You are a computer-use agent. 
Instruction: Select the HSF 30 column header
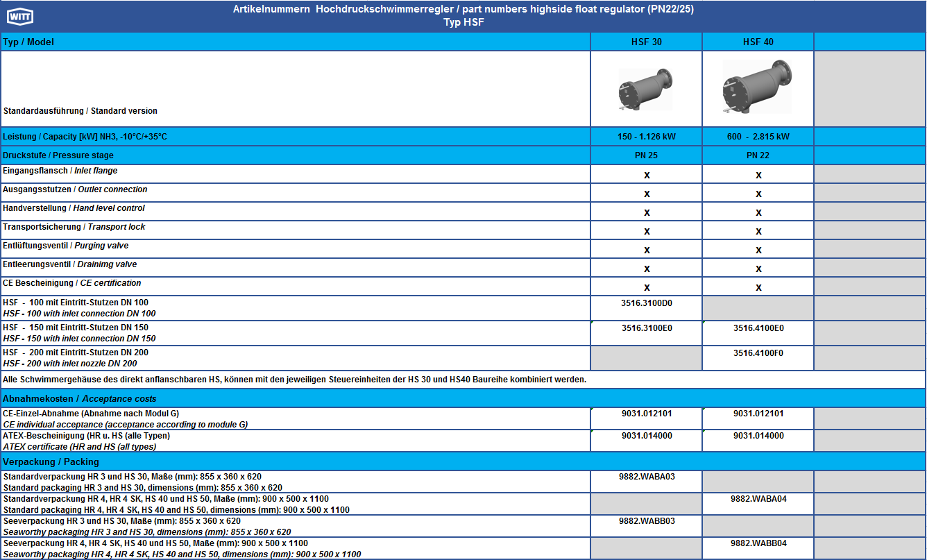[647, 42]
